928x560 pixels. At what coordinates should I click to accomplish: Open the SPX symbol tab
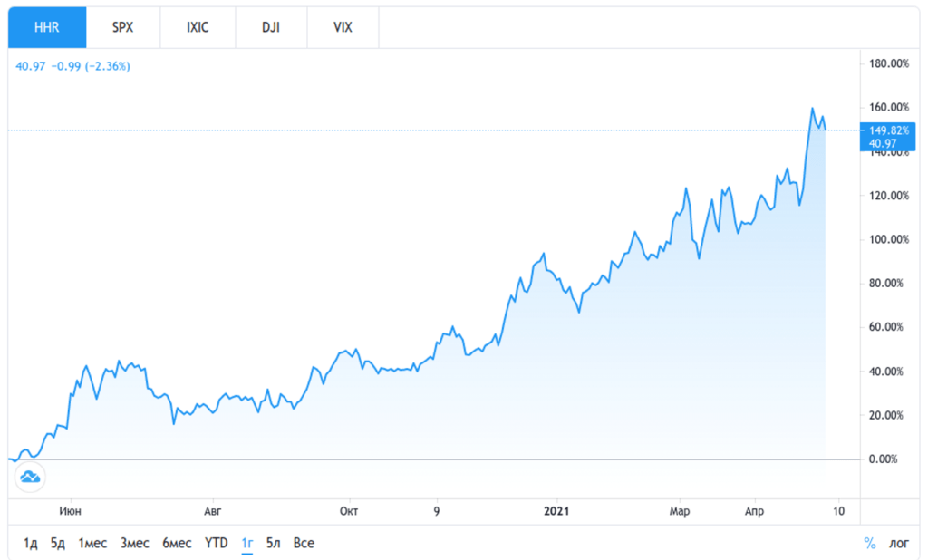[x=122, y=27]
